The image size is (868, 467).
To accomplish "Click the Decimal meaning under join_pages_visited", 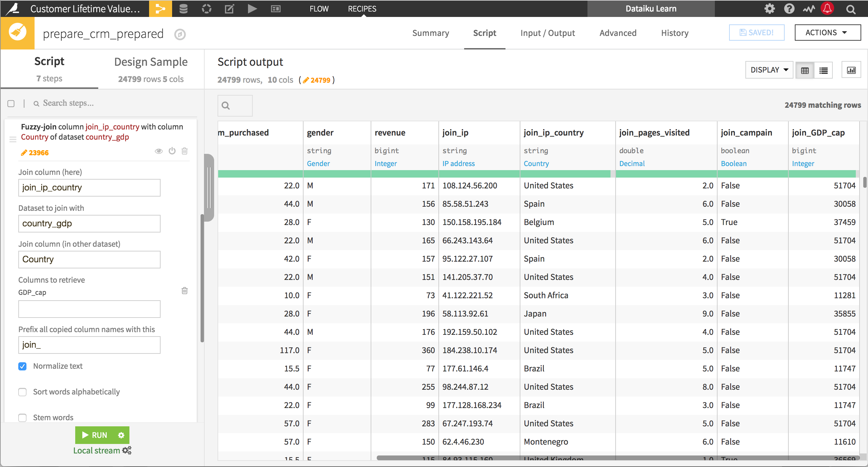I will (632, 163).
